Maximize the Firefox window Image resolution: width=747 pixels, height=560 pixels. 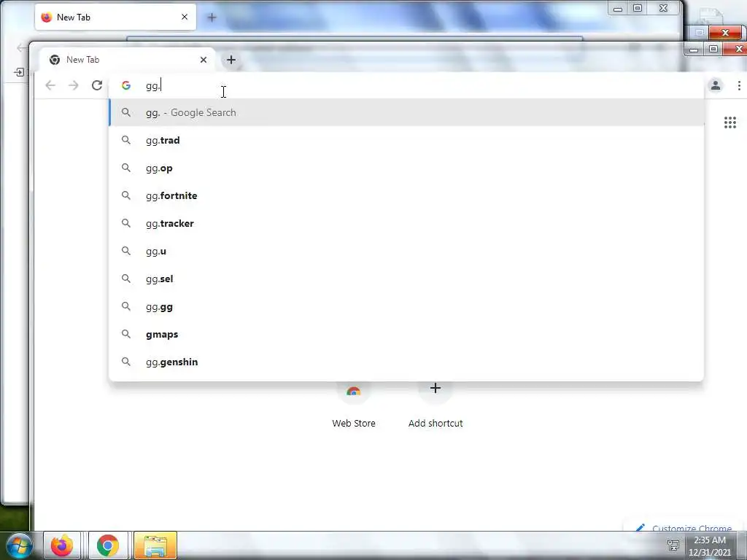click(638, 9)
